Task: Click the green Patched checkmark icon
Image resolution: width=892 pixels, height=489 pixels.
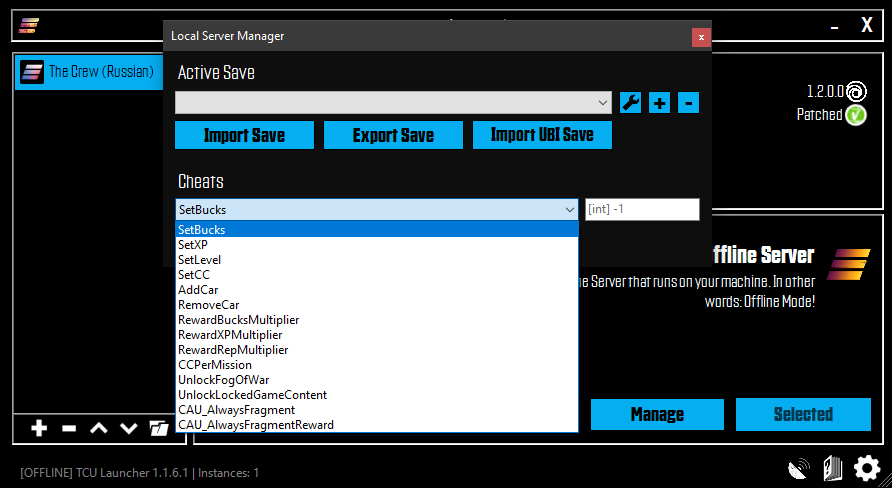Action: pyautogui.click(x=855, y=115)
